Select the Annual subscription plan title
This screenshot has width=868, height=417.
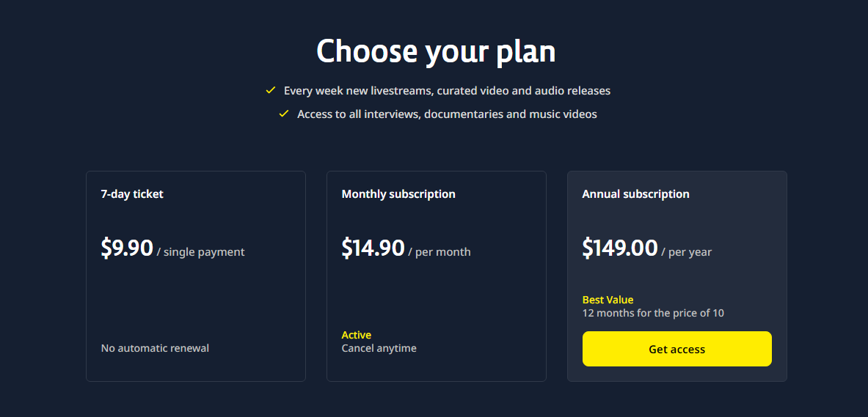coord(635,194)
